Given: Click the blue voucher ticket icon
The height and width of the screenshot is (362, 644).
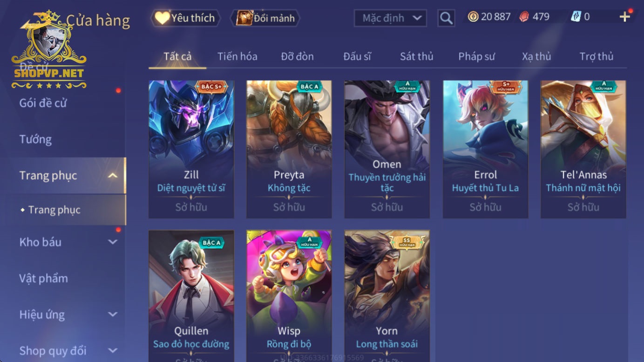Looking at the screenshot, I should pyautogui.click(x=576, y=17).
